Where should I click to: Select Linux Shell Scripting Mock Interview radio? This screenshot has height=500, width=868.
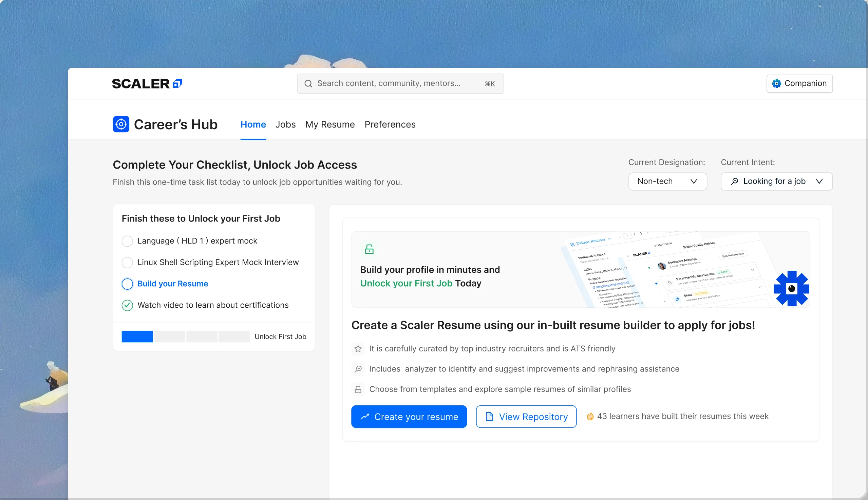127,262
